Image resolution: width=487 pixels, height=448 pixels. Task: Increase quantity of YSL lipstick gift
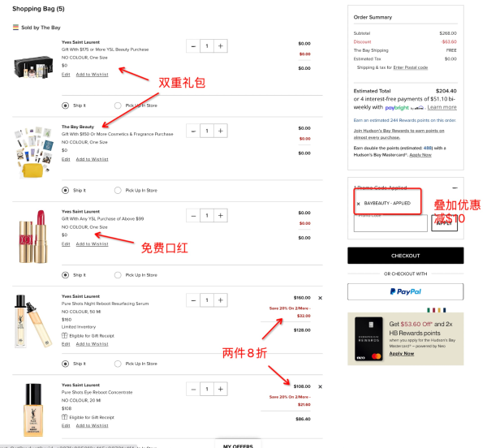(221, 215)
